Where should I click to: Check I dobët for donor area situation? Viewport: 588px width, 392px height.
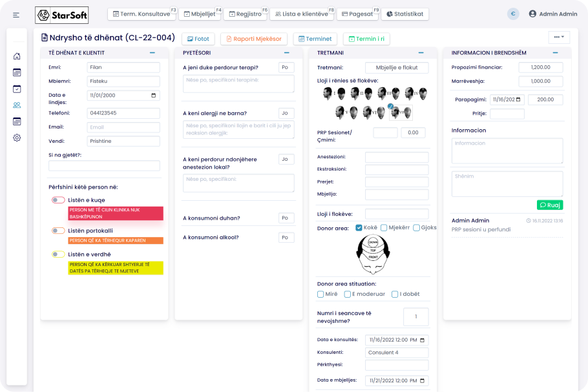pyautogui.click(x=395, y=294)
